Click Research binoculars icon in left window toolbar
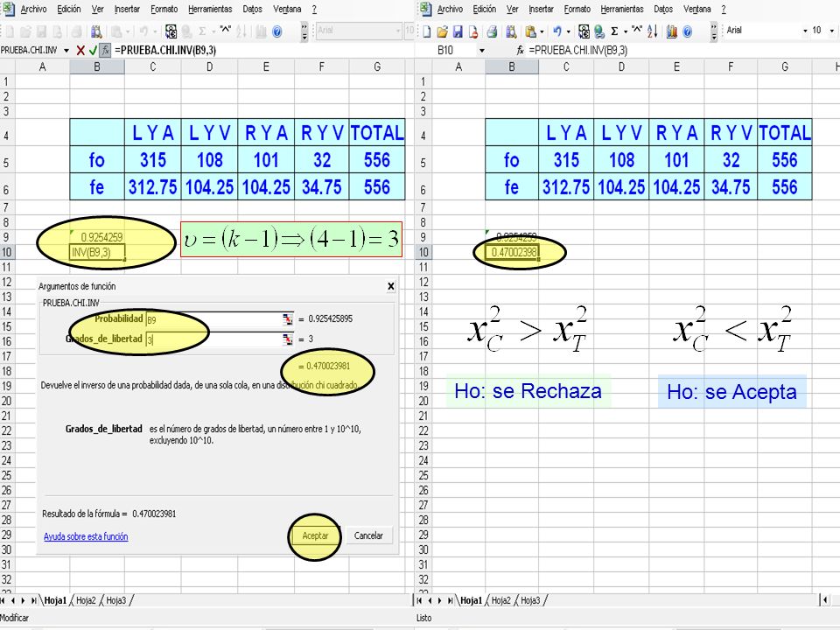840x630 pixels. [x=96, y=31]
